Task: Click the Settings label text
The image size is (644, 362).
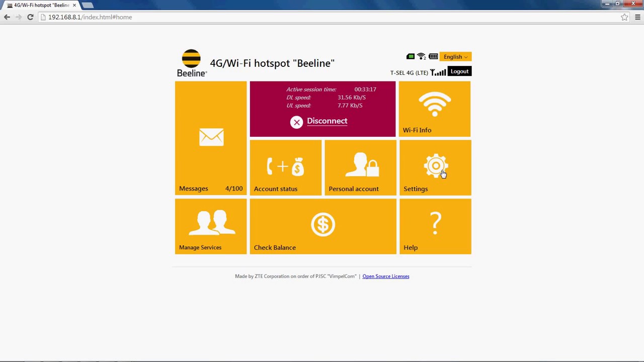Action: [x=416, y=189]
